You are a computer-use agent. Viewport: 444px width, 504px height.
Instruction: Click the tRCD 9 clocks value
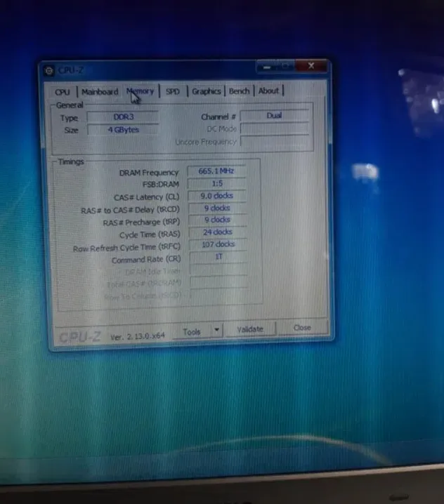point(218,208)
